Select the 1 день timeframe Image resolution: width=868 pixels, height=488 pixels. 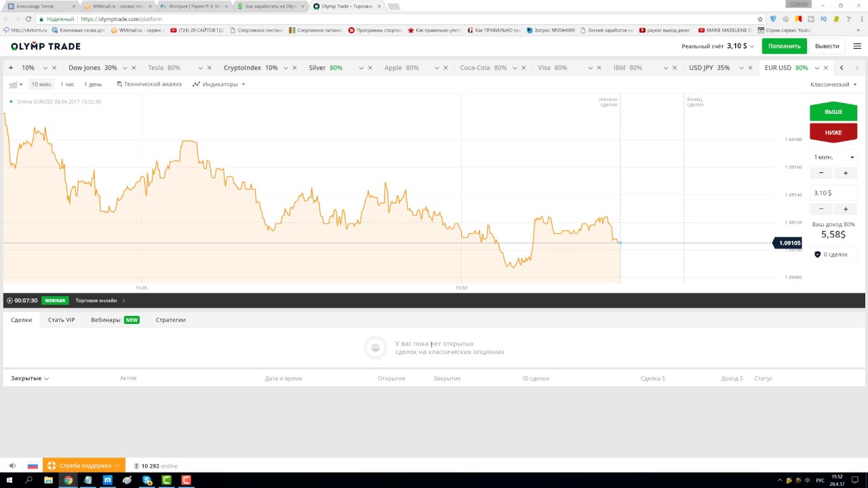[93, 85]
